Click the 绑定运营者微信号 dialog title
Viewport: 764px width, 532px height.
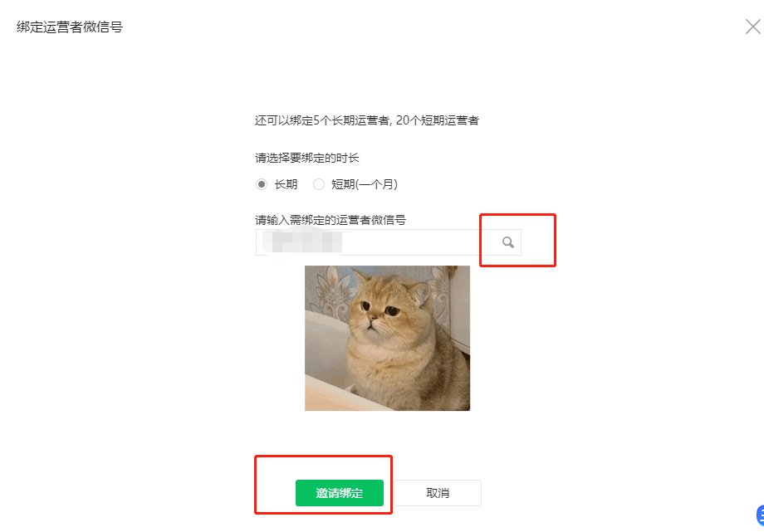(x=70, y=27)
